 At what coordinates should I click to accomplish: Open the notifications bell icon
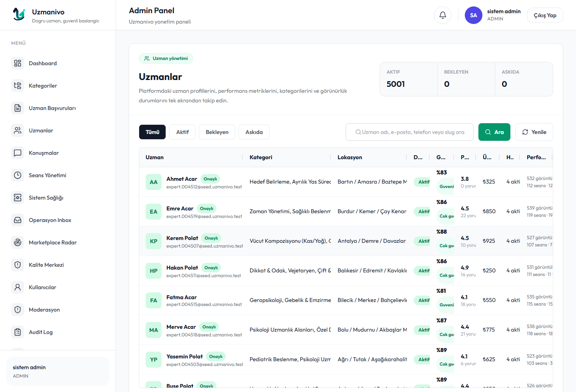(443, 15)
